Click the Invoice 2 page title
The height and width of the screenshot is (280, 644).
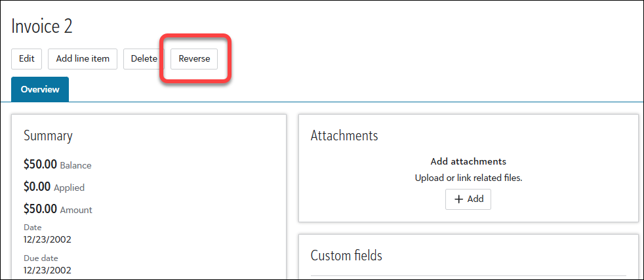[x=42, y=26]
